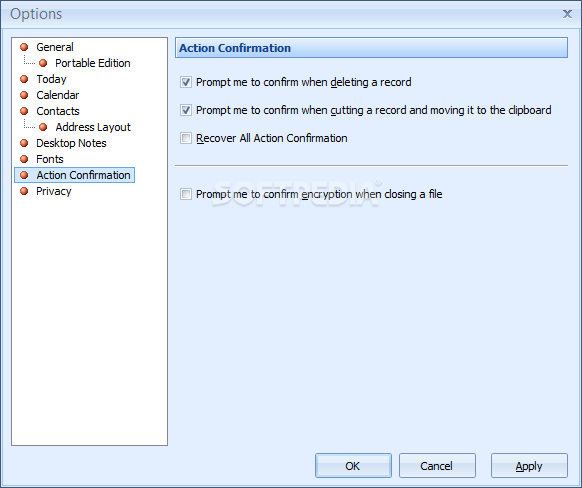Click the red bullet icon beside General
The height and width of the screenshot is (488, 582).
pos(24,47)
